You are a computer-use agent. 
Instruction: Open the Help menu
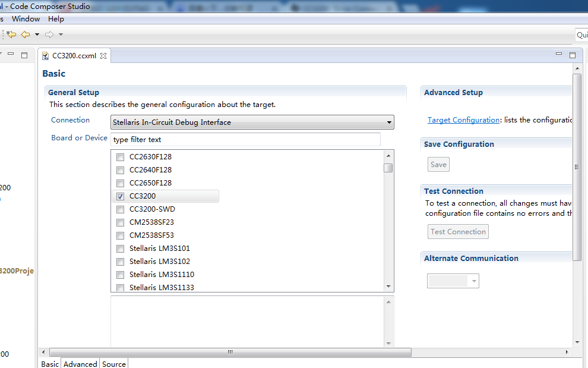(56, 19)
